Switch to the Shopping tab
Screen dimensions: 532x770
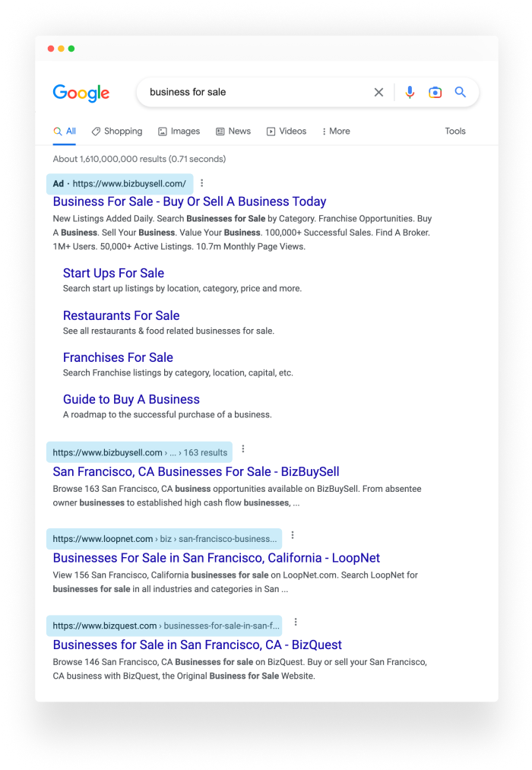[117, 131]
